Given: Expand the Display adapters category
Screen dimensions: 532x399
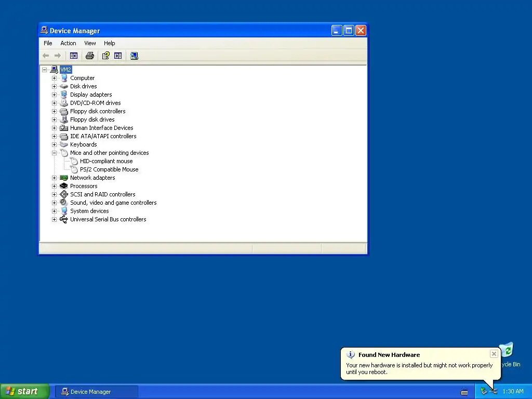Looking at the screenshot, I should click(x=54, y=95).
